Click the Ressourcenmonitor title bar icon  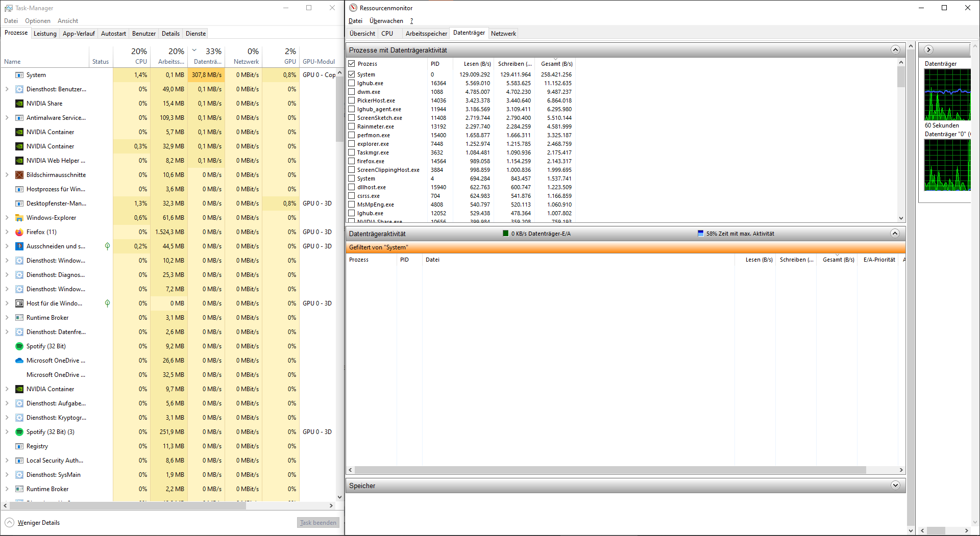point(353,8)
